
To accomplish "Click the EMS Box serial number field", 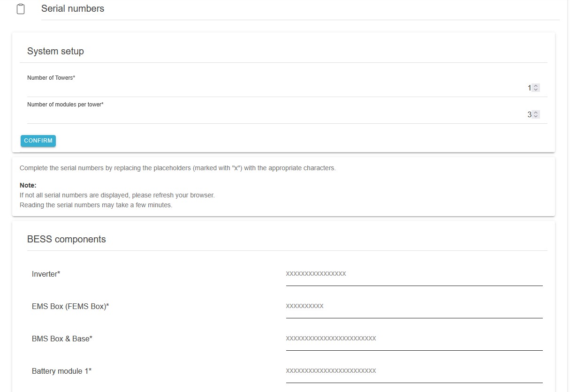I will coord(414,306).
